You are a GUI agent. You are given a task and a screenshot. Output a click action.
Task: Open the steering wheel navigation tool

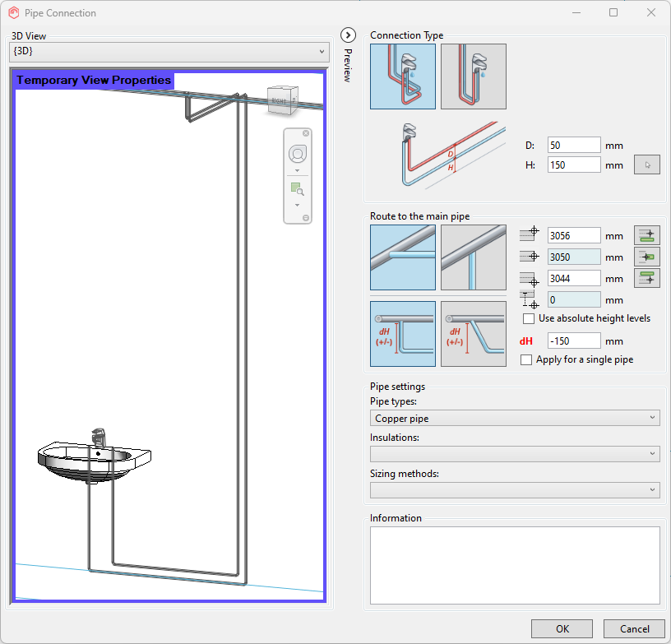point(297,154)
